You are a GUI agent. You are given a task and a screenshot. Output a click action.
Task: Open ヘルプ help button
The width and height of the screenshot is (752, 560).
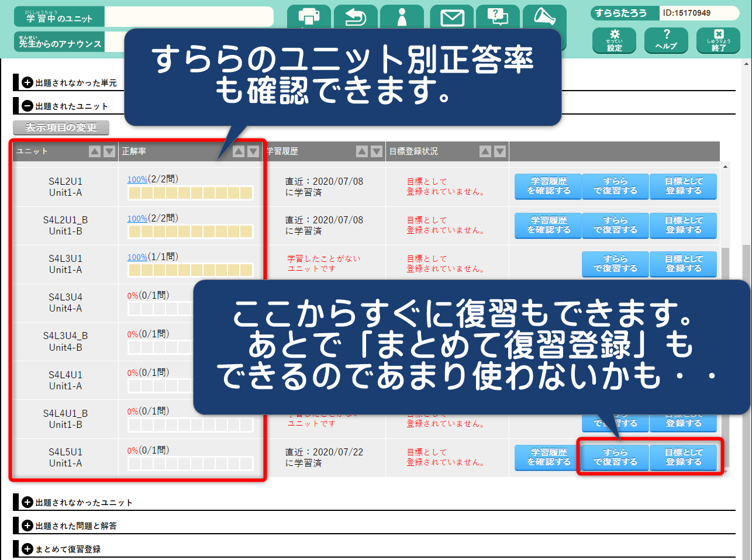tap(666, 41)
